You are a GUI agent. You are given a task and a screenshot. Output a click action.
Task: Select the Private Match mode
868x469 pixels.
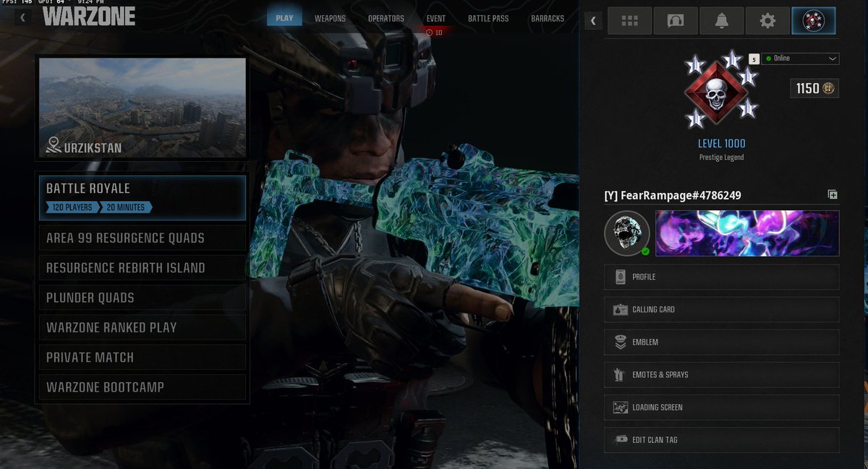142,357
